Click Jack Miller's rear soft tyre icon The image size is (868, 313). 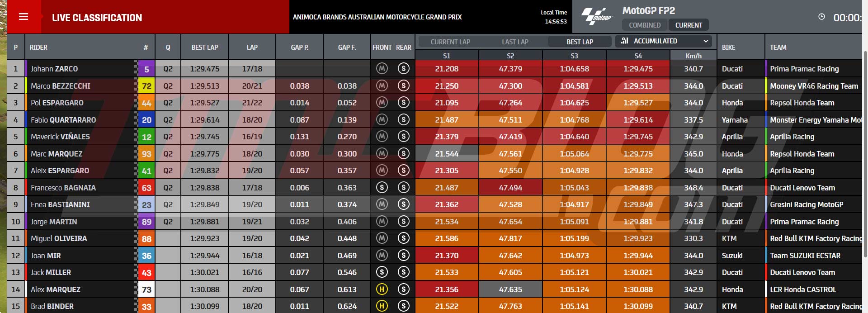[x=404, y=272]
